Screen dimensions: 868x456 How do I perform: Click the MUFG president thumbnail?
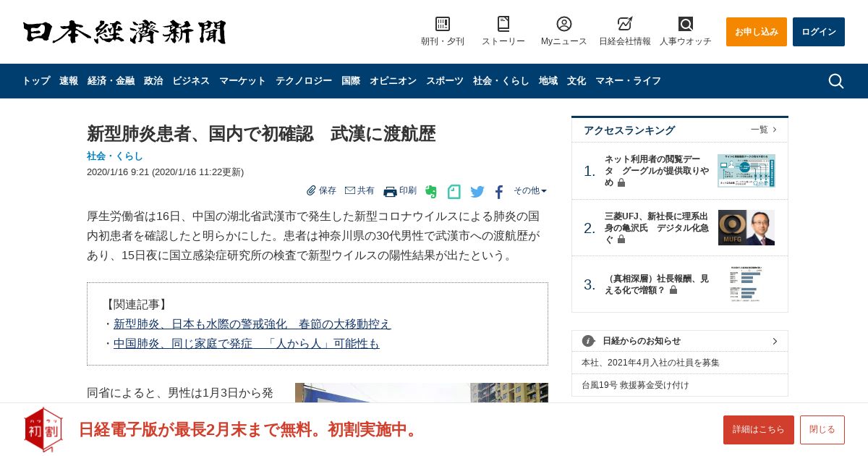pos(746,228)
